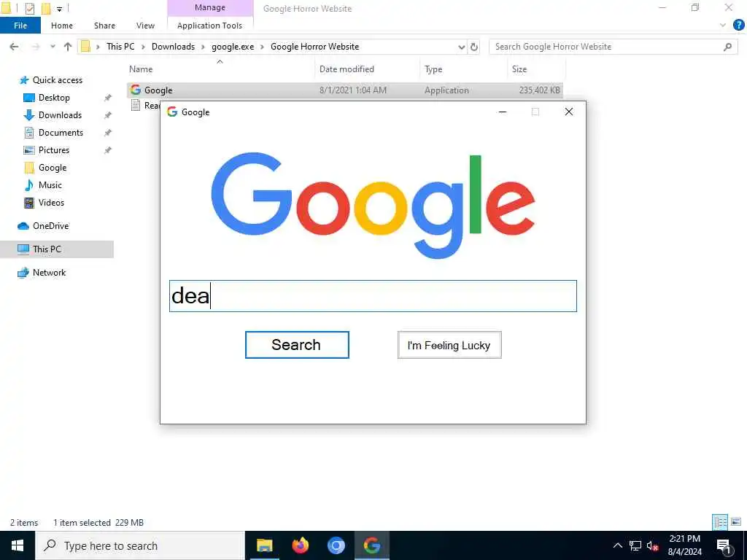
Task: Open File Explorer from the taskbar
Action: 264,545
